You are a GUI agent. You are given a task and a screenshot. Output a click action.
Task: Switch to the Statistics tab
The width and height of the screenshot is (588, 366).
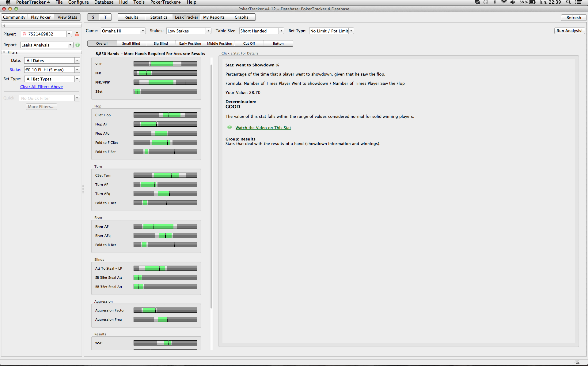159,17
